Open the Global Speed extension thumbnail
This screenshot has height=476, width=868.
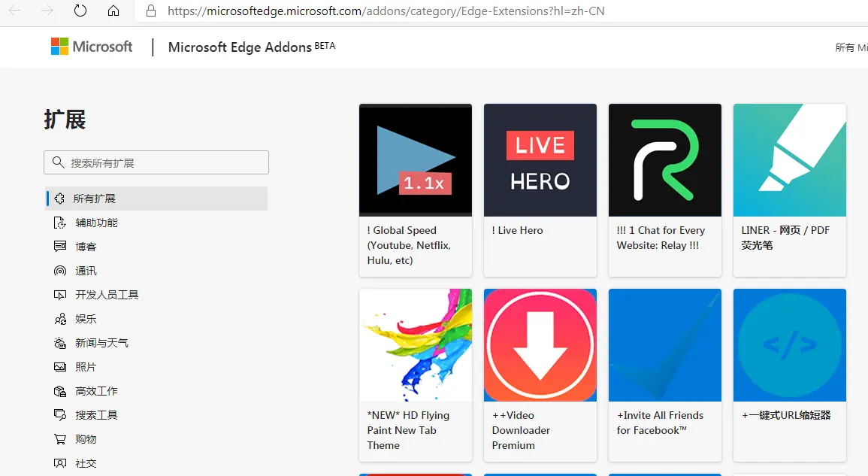coord(416,160)
